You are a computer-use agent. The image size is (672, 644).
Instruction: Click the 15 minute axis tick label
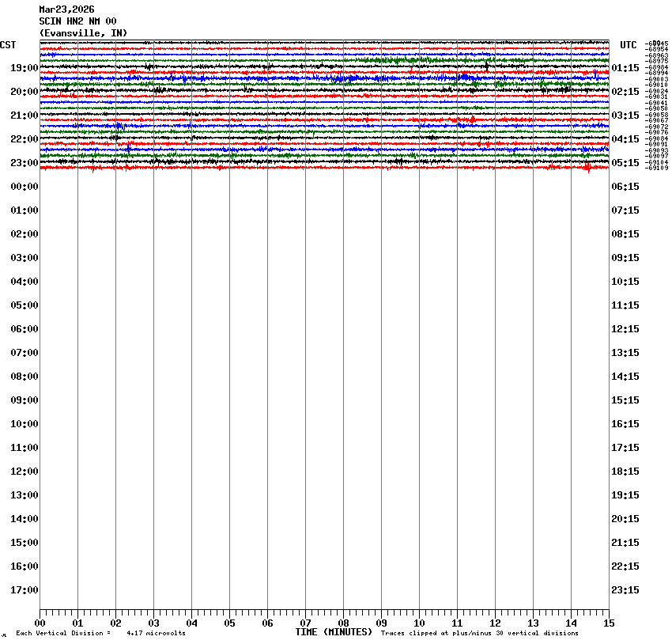point(608,624)
